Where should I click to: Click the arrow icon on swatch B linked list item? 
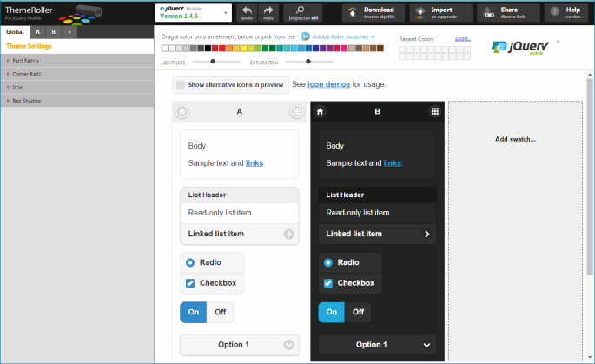point(426,234)
